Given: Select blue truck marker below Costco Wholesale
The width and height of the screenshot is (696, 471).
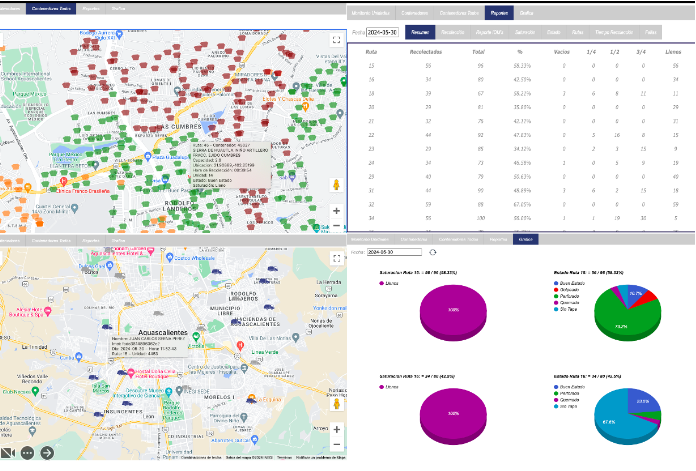Looking at the screenshot, I should (216, 271).
